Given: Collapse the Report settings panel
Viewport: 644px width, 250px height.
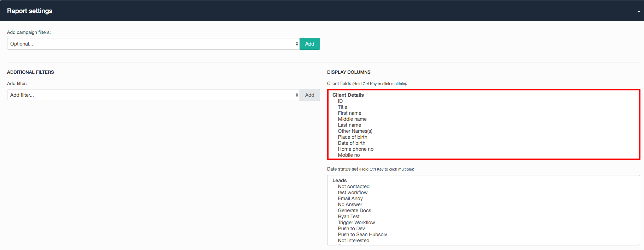Looking at the screenshot, I should point(638,11).
